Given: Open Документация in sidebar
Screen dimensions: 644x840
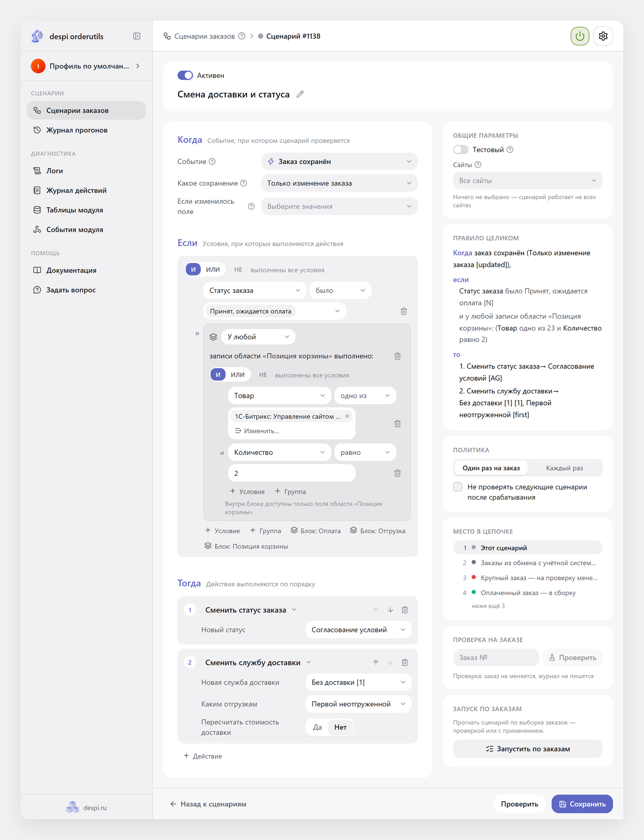Looking at the screenshot, I should click(87, 270).
